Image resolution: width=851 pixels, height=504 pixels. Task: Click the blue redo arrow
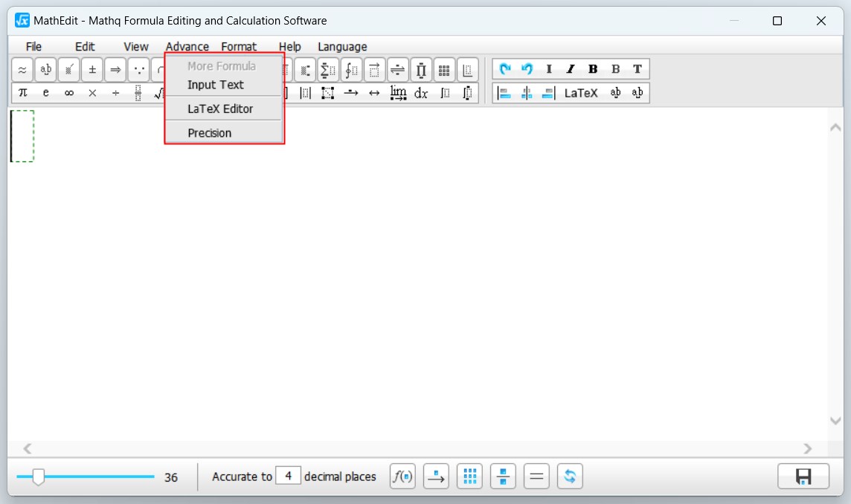coord(505,69)
